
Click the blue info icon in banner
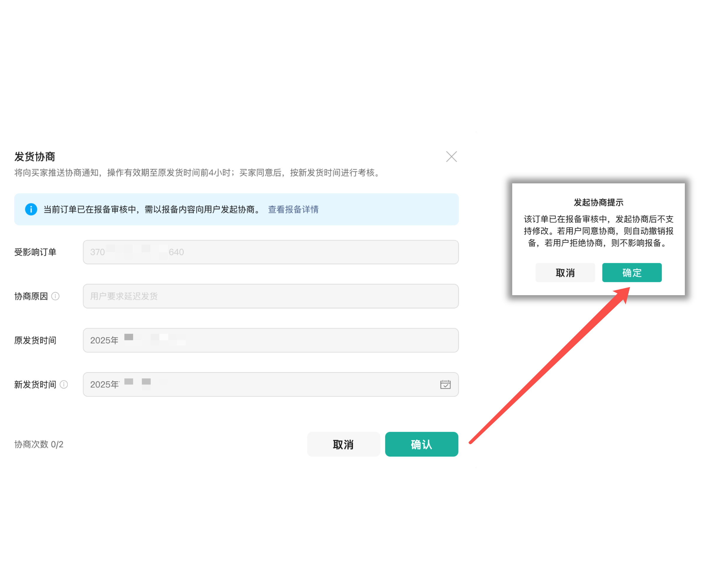(31, 209)
